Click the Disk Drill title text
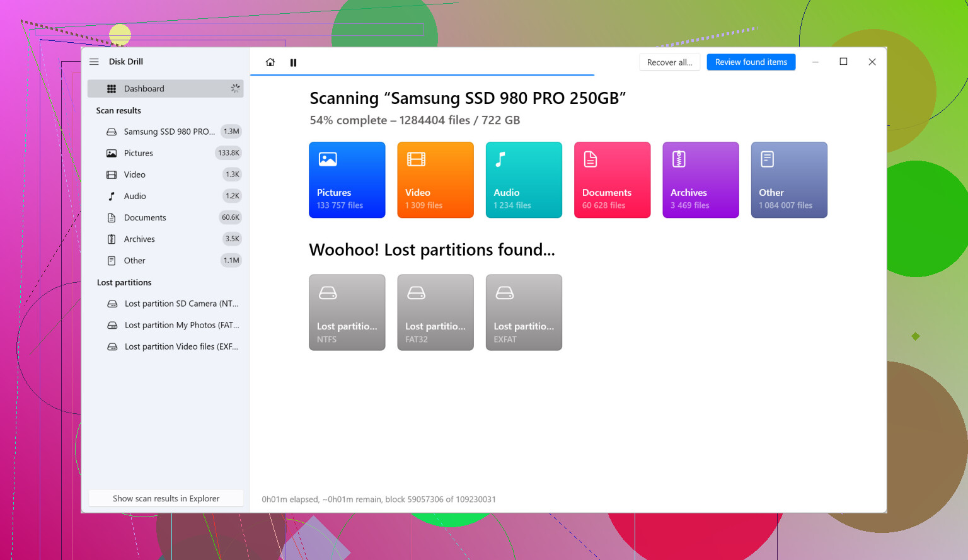 (126, 62)
